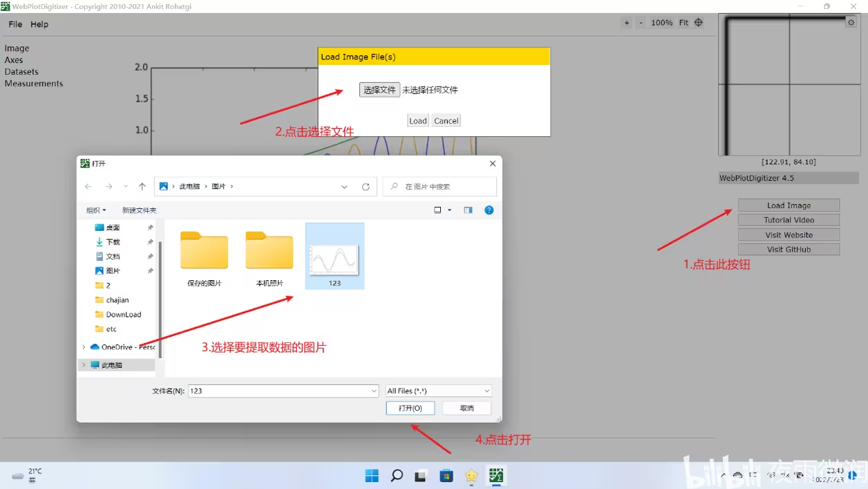The height and width of the screenshot is (489, 868).
Task: Select Datasets in the left sidebar
Action: (21, 71)
